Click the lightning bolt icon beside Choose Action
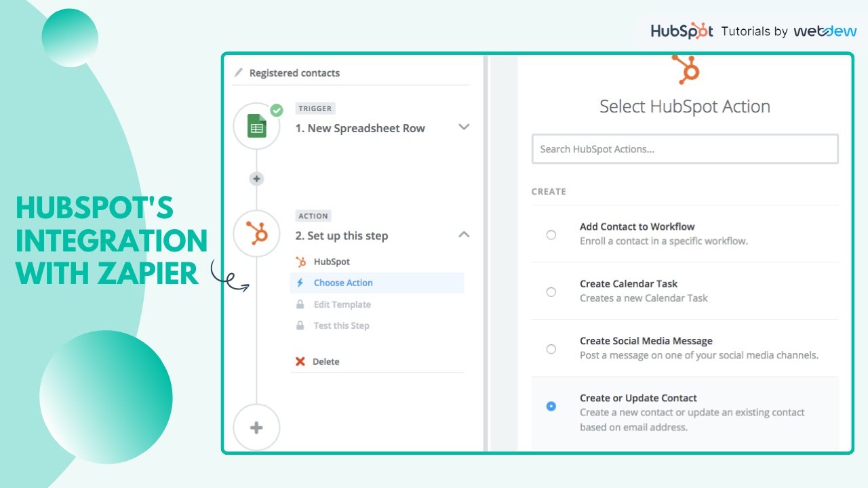The width and height of the screenshot is (868, 488). pos(300,283)
